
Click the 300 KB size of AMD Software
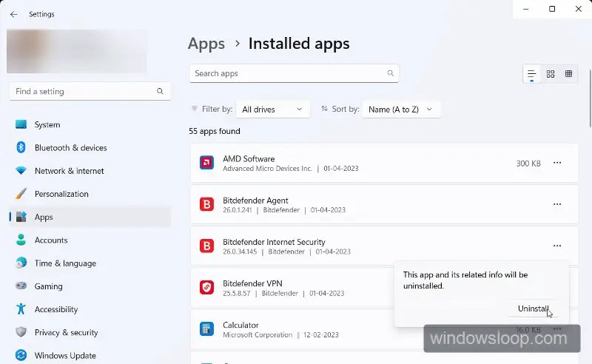tap(528, 164)
